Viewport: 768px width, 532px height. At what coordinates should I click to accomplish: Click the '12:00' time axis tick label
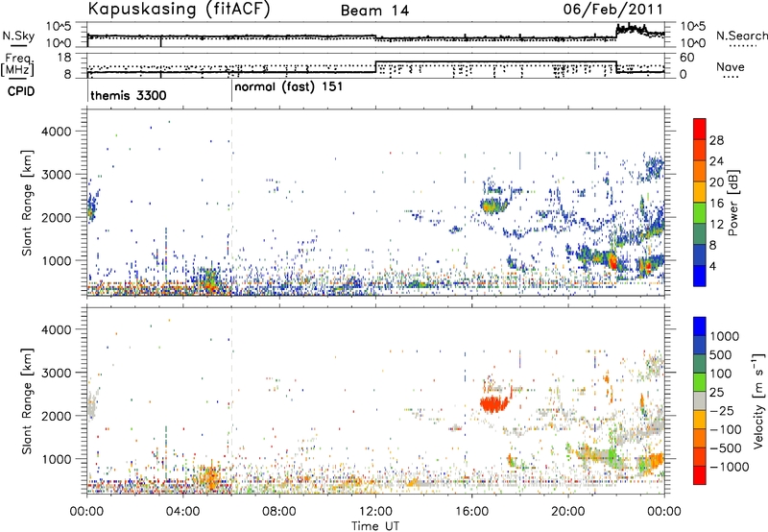click(375, 512)
